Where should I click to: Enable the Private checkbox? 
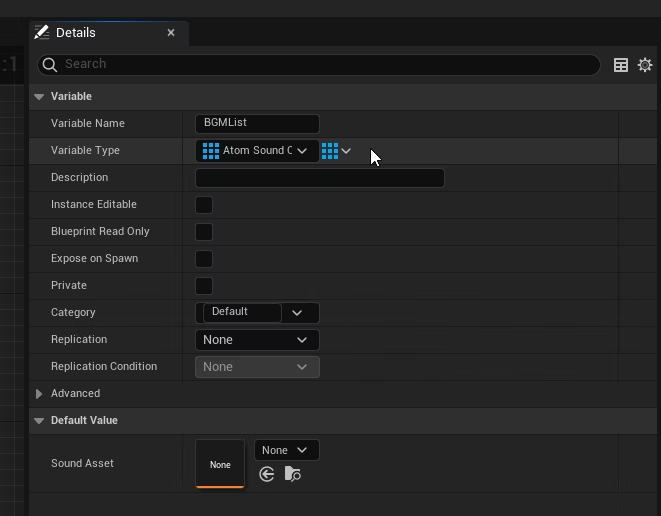(204, 286)
